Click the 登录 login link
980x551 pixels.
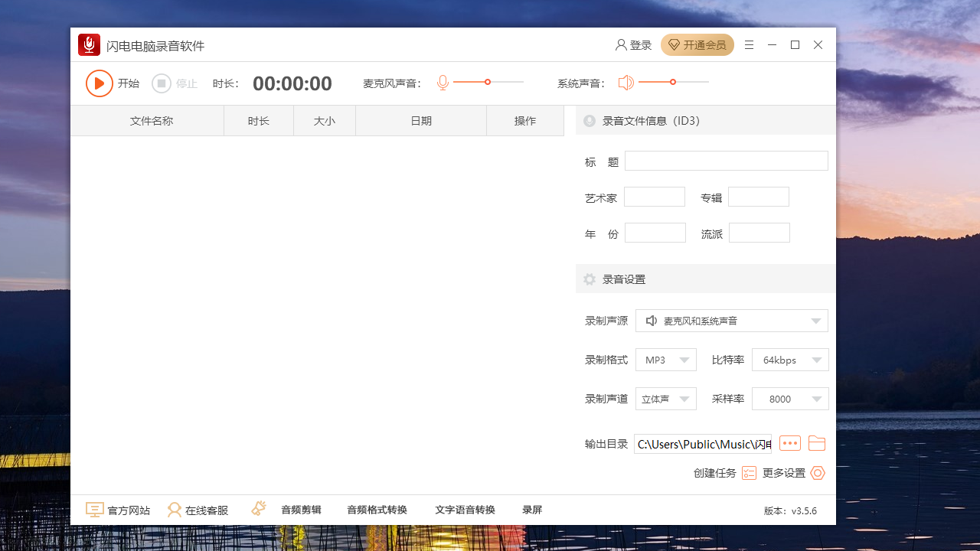(633, 44)
